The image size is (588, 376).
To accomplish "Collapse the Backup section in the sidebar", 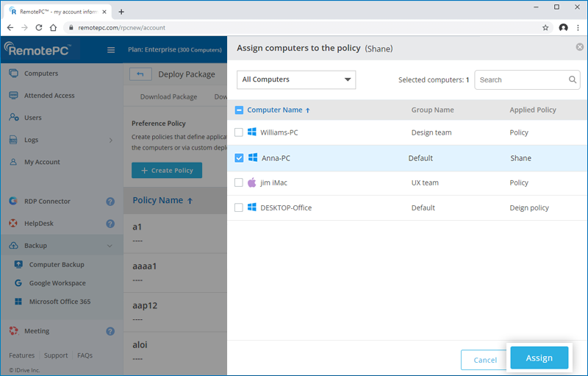I will pyautogui.click(x=110, y=246).
